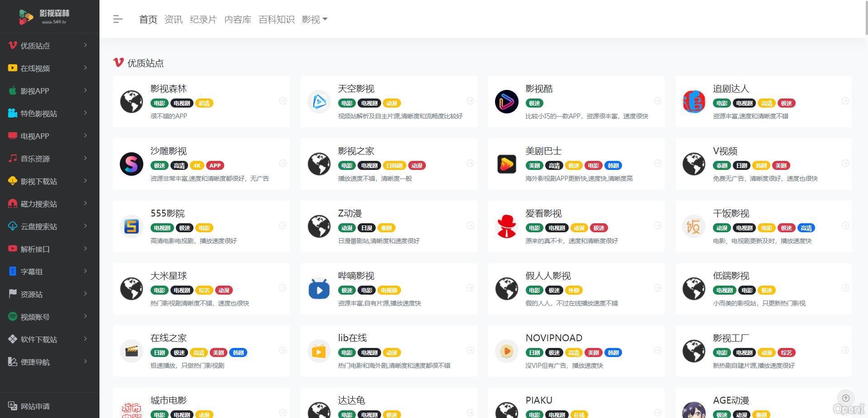Switch to the 纪录片 navigation tab
Viewport: 868px width, 418px height.
(203, 19)
